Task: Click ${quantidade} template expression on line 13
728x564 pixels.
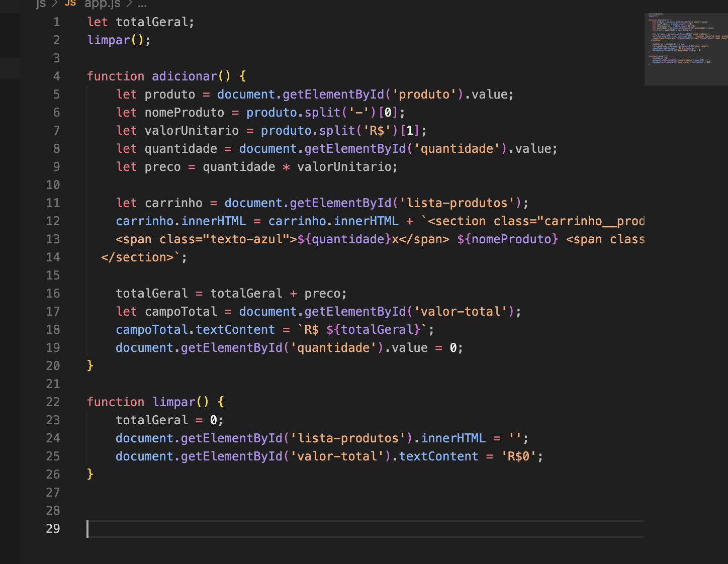Action: coord(344,239)
